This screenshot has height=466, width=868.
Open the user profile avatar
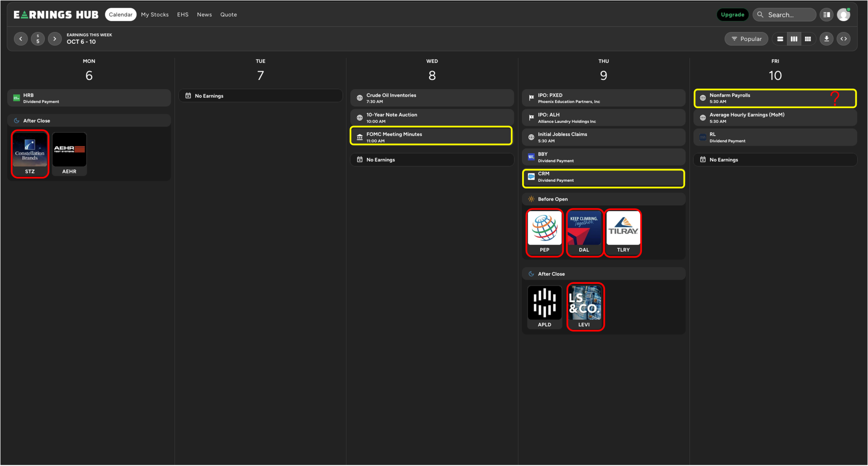pos(843,15)
